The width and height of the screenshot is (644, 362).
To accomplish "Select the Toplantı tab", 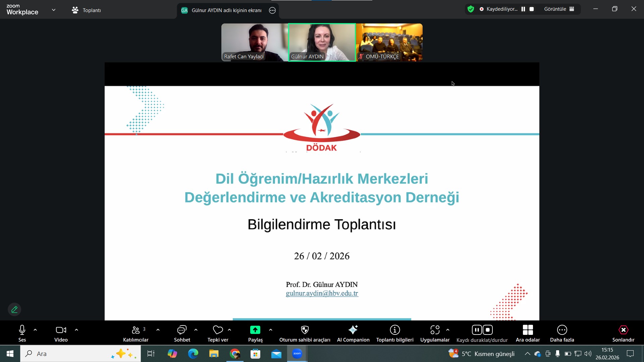I will [x=87, y=10].
